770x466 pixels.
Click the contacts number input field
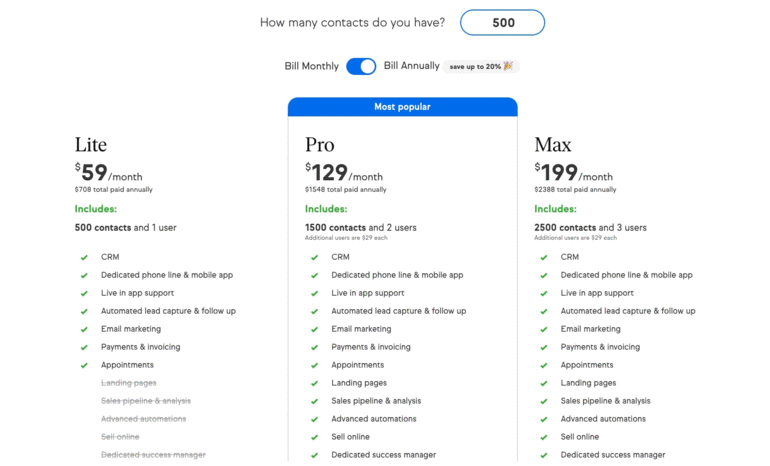(x=502, y=23)
